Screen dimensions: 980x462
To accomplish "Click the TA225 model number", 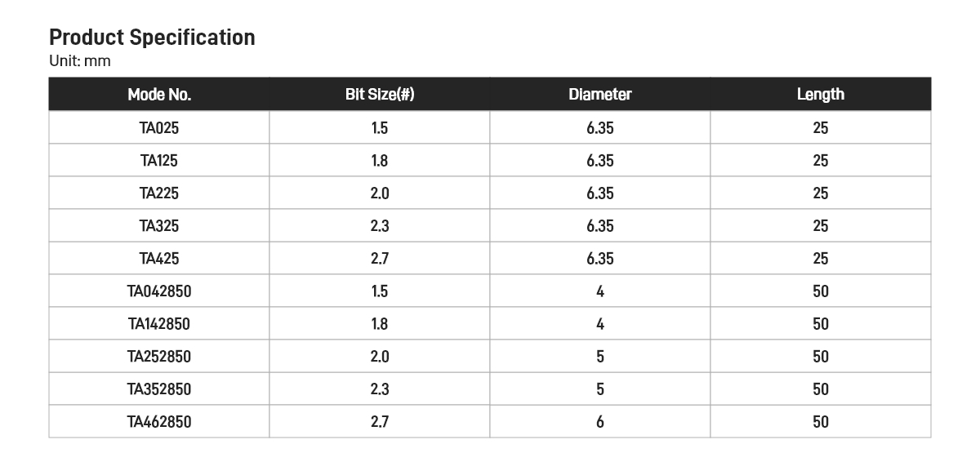I will [x=159, y=193].
